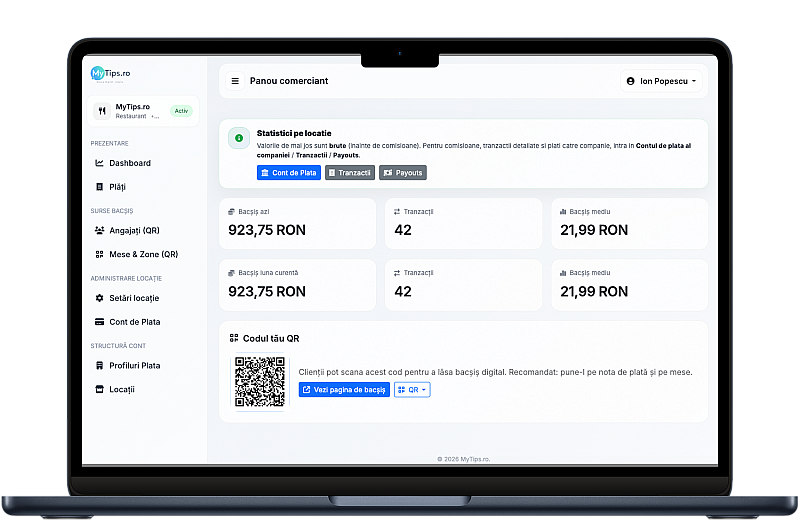Image resolution: width=800 pixels, height=521 pixels.
Task: Click the Activ status badge
Action: pyautogui.click(x=181, y=111)
